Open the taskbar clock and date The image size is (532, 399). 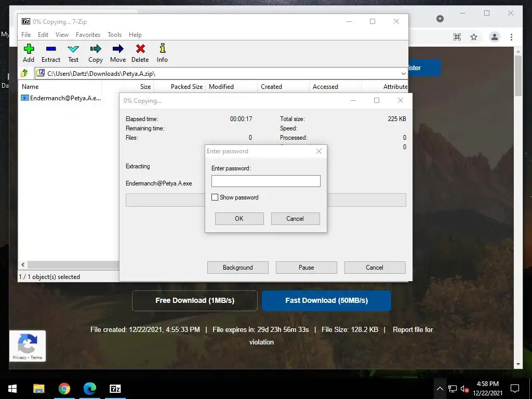(x=487, y=389)
